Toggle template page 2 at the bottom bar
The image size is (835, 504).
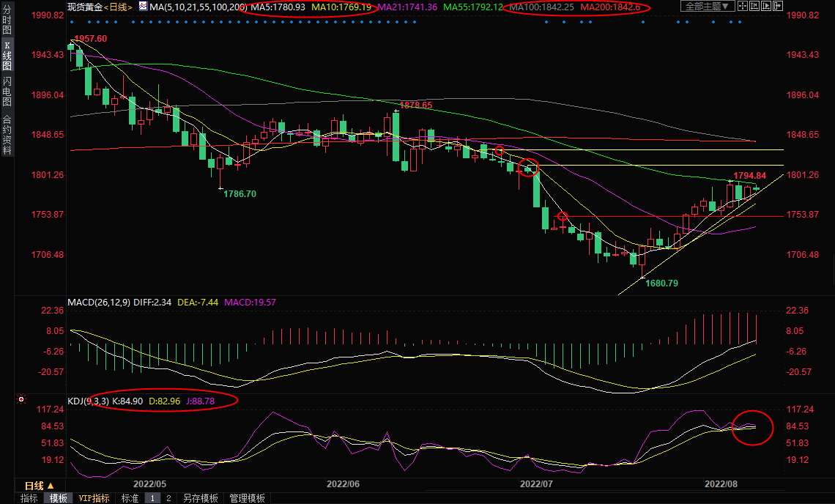click(x=168, y=498)
